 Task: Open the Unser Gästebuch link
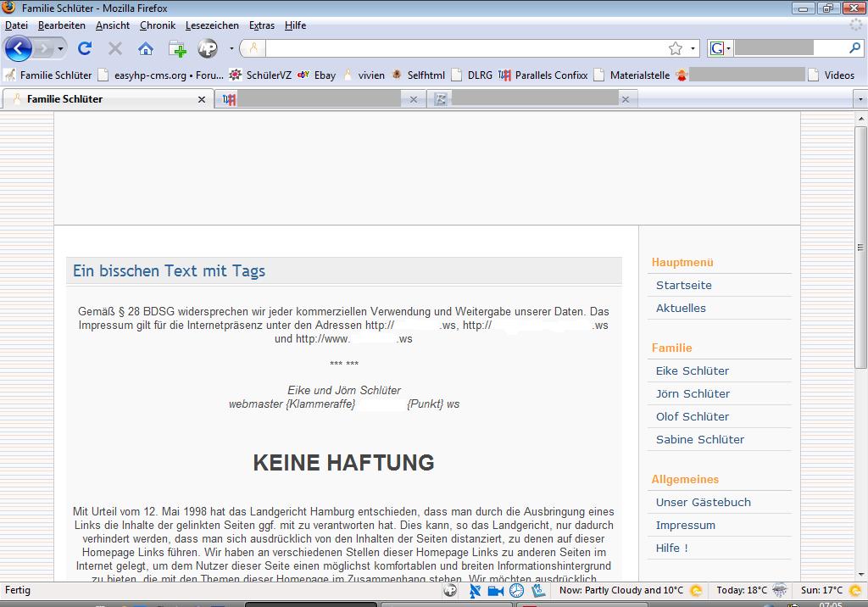click(x=703, y=502)
